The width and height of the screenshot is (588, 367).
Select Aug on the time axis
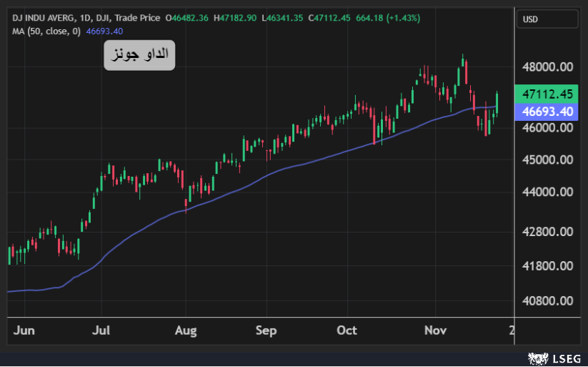tap(185, 331)
